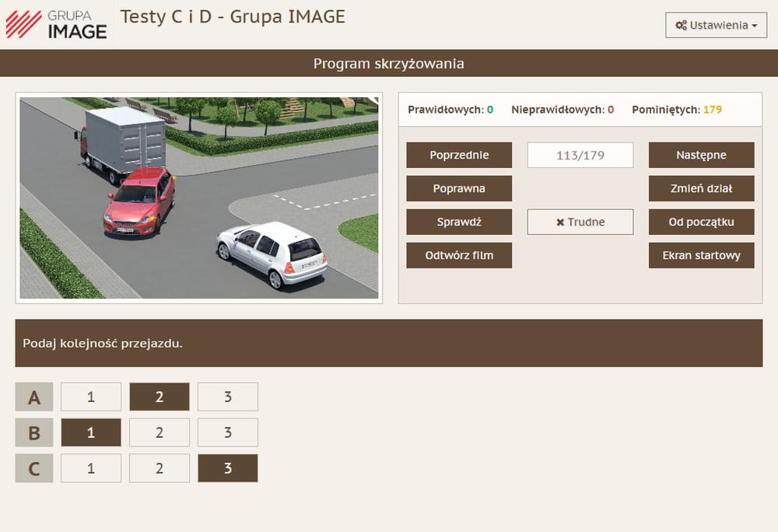Restart with the Od początku button

point(701,222)
